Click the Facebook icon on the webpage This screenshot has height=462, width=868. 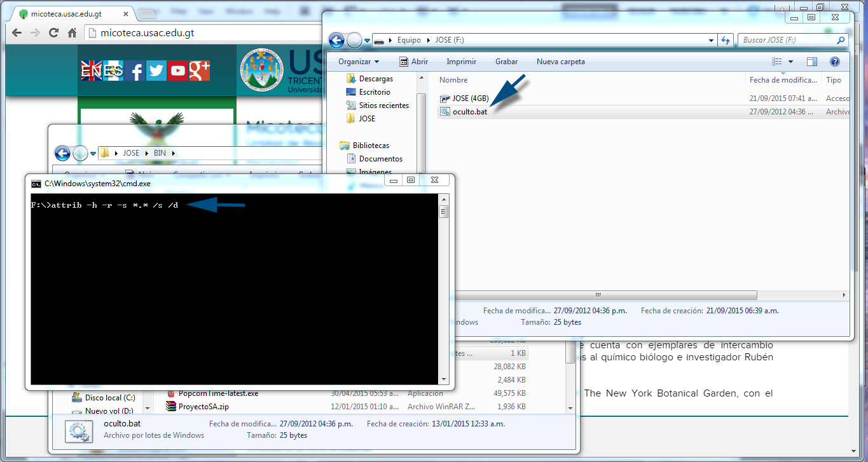tap(135, 71)
